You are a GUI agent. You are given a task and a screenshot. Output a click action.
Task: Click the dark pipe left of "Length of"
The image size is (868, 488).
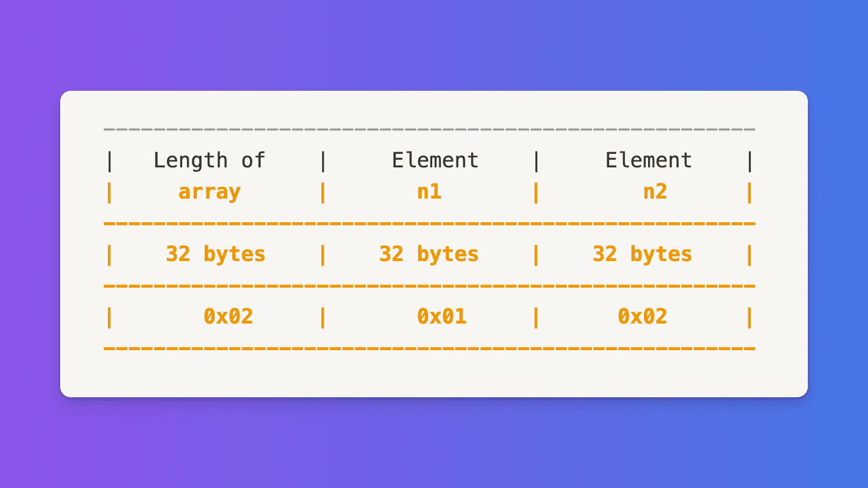tap(109, 161)
